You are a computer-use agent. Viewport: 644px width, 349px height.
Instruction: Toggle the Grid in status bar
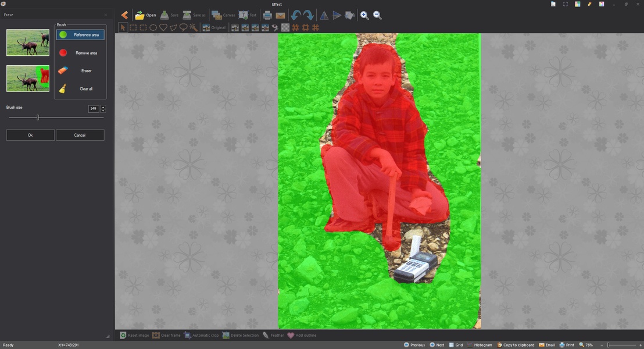click(x=456, y=345)
